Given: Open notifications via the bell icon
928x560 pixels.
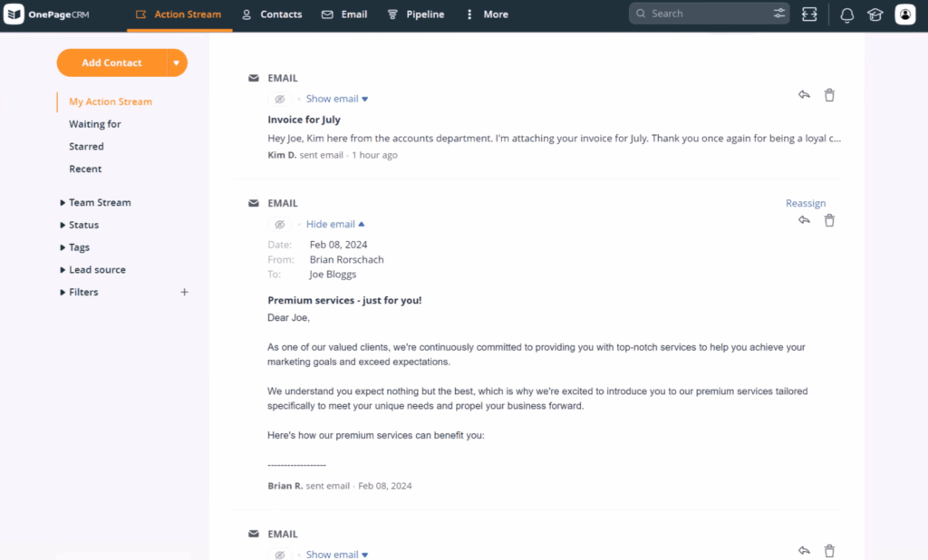Looking at the screenshot, I should pyautogui.click(x=846, y=14).
